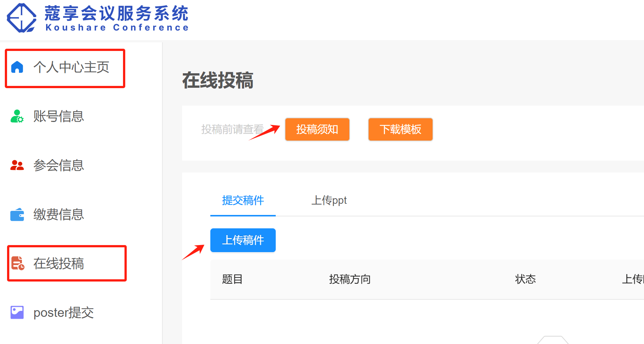Go to 账号信息 menu label
The height and width of the screenshot is (344, 644).
[59, 116]
